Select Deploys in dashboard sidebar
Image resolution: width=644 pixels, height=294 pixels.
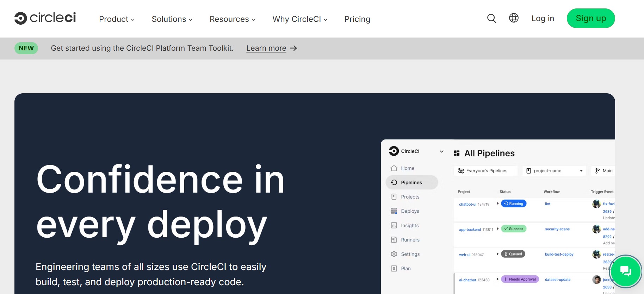[410, 211]
